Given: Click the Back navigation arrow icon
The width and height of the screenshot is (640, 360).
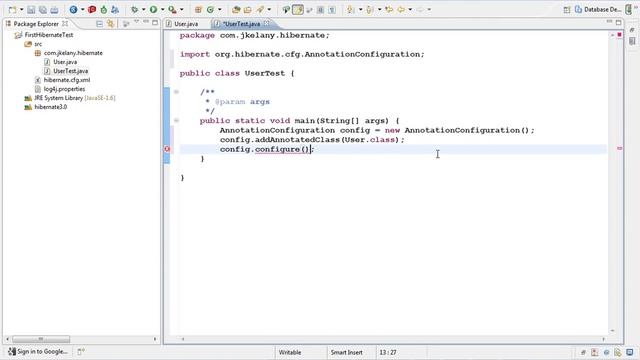Looking at the screenshot, I should [x=401, y=9].
